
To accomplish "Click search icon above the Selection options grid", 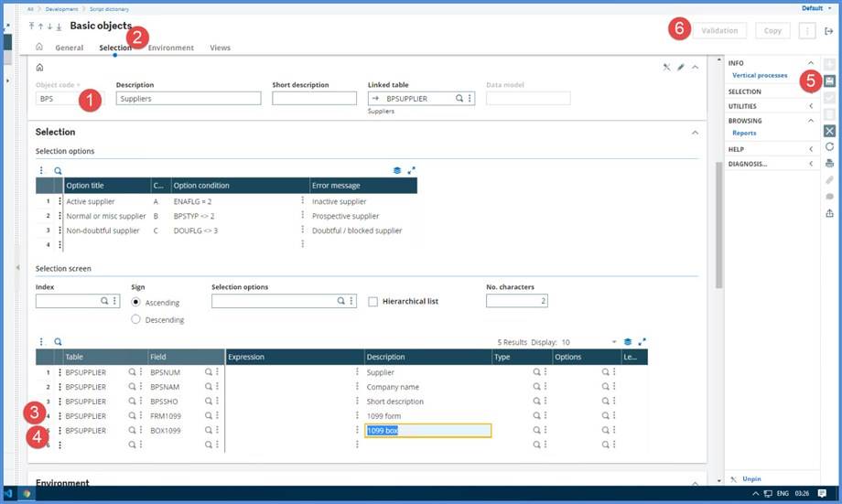I will click(58, 171).
